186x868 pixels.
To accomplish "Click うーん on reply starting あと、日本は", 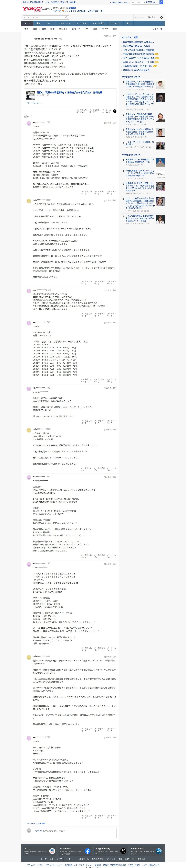I will point(112,816).
